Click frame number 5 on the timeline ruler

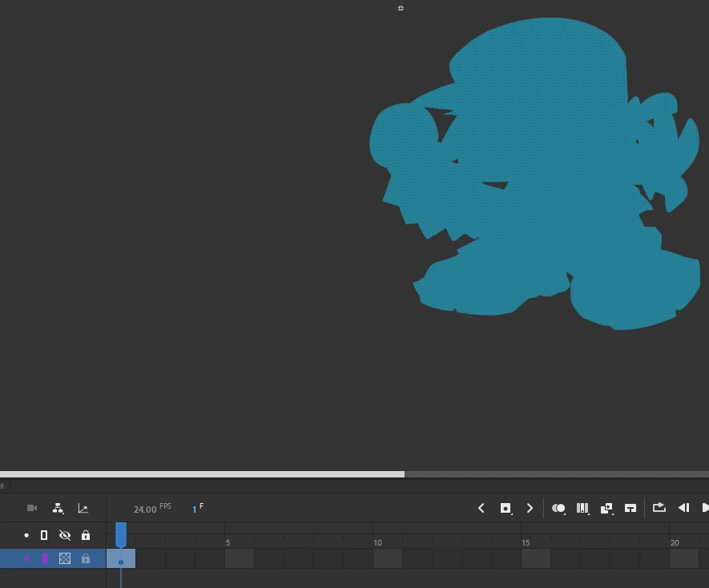click(x=228, y=543)
